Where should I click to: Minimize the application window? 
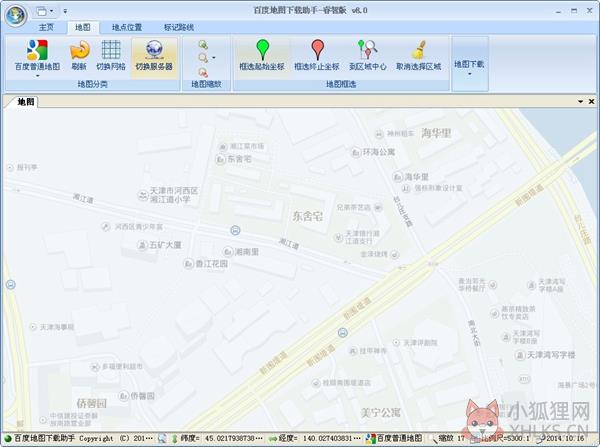click(558, 11)
